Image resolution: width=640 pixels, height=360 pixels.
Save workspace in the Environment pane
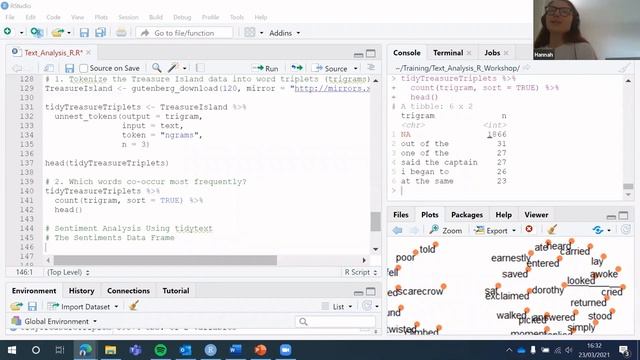(32, 306)
